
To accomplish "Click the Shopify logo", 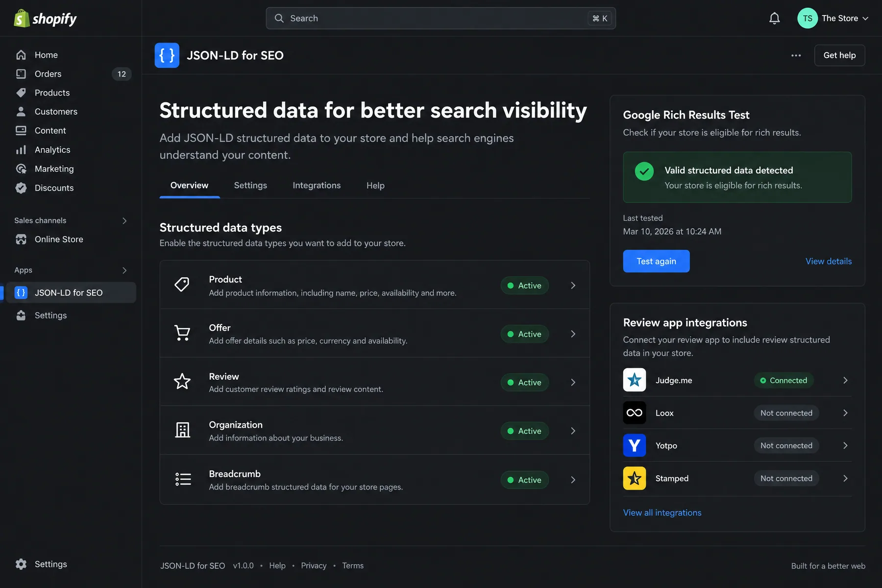I will [45, 19].
